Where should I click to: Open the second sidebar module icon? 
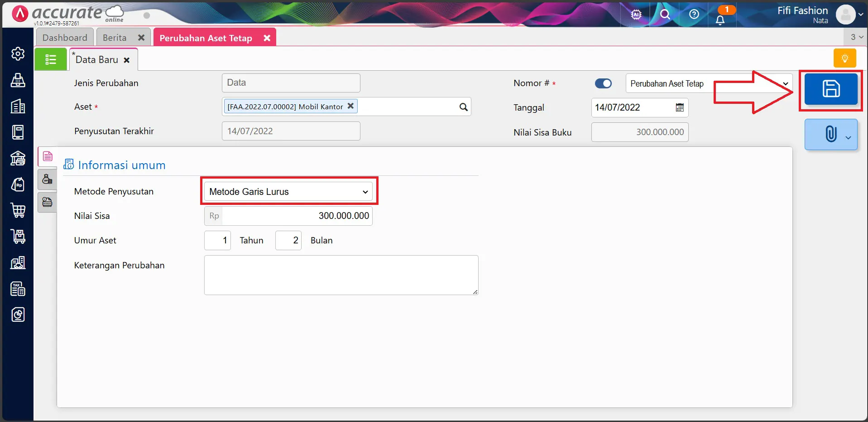pos(18,80)
